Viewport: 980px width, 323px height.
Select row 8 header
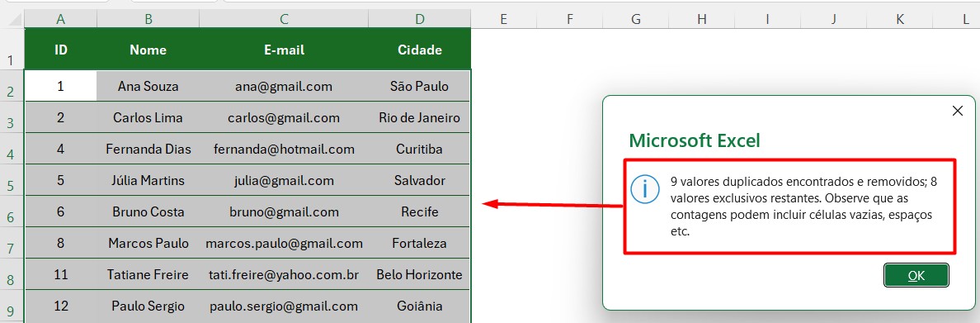point(12,273)
